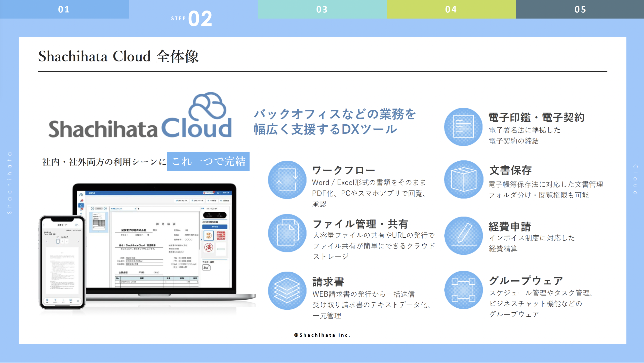Click the あa text add icon

point(206,268)
